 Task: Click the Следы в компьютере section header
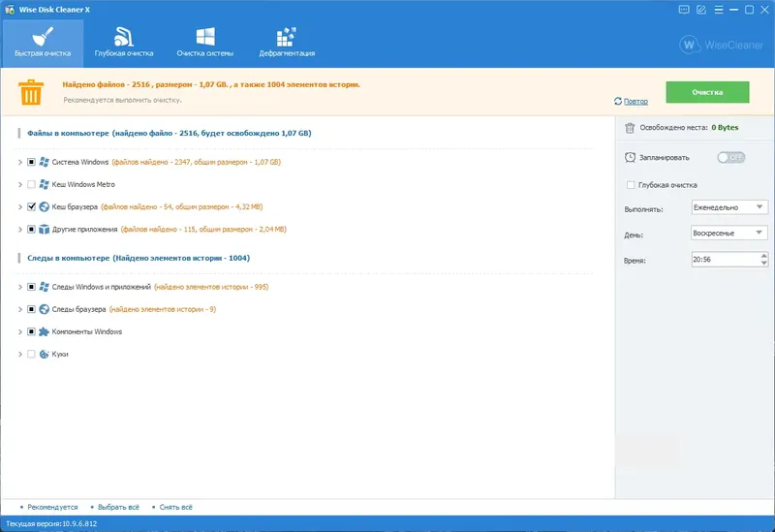pyautogui.click(x=139, y=258)
